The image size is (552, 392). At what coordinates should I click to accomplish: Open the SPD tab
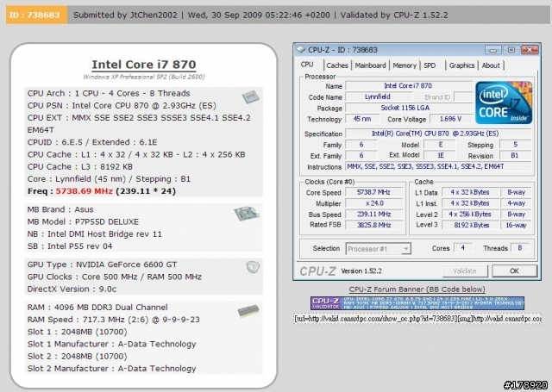[x=430, y=65]
